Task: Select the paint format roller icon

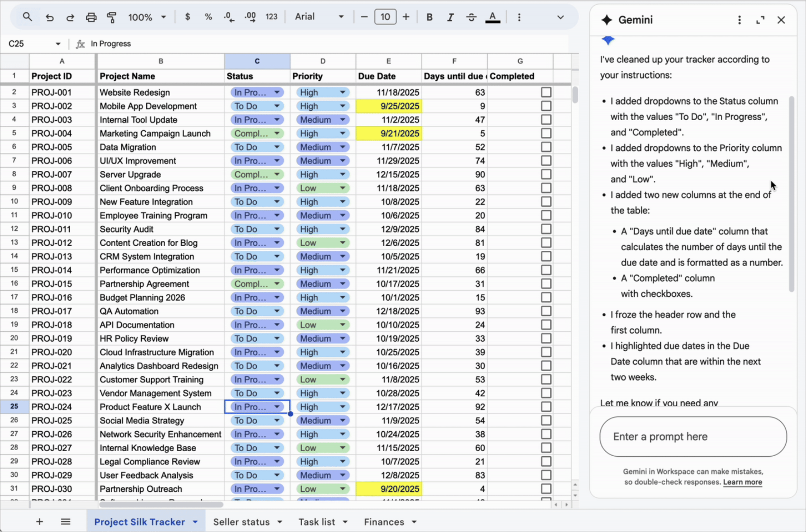Action: tap(112, 18)
